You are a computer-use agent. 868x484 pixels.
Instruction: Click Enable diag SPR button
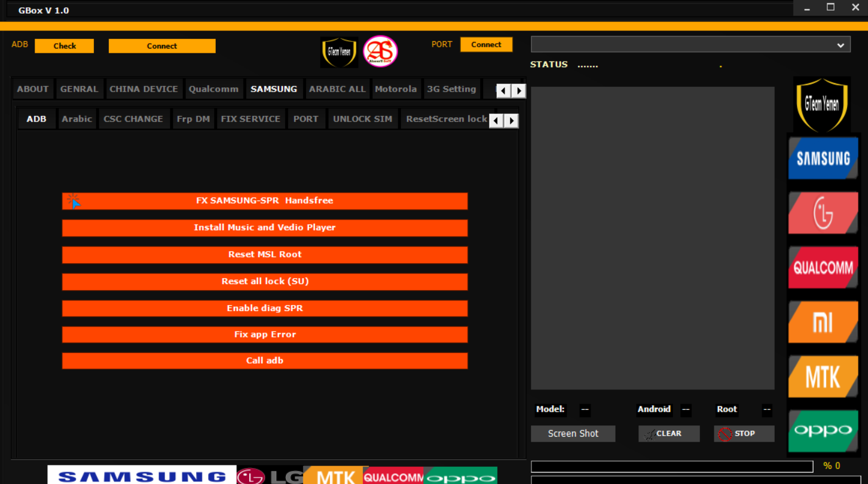pos(265,309)
